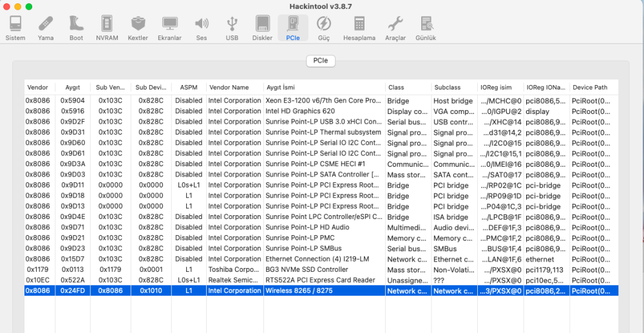Select the PCIe tab label above the table

click(x=321, y=61)
